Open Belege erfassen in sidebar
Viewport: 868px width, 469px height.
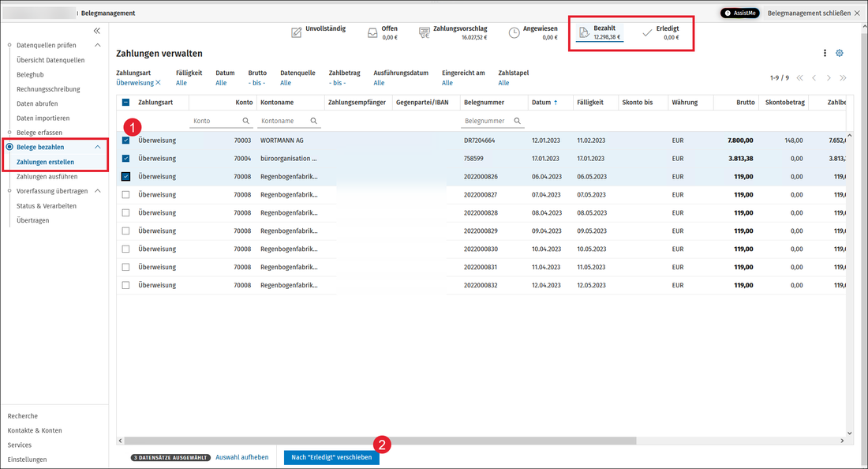39,133
